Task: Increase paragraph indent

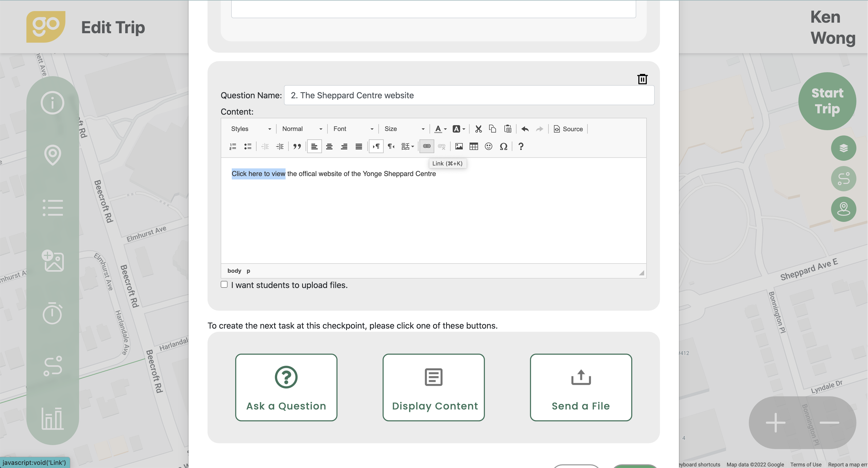Action: coord(280,147)
